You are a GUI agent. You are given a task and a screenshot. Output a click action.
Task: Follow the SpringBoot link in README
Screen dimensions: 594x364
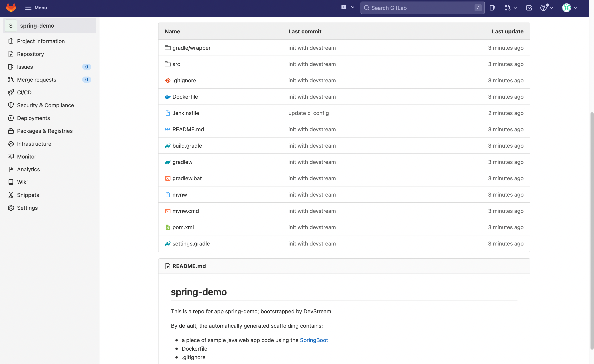pyautogui.click(x=314, y=340)
